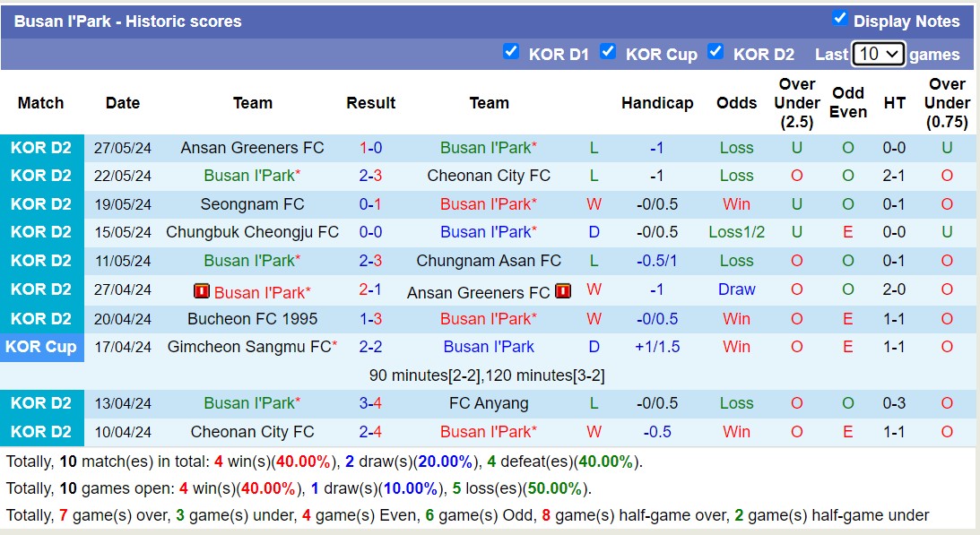Uncheck the KOR Cup filter
The image size is (980, 535).
coord(608,53)
